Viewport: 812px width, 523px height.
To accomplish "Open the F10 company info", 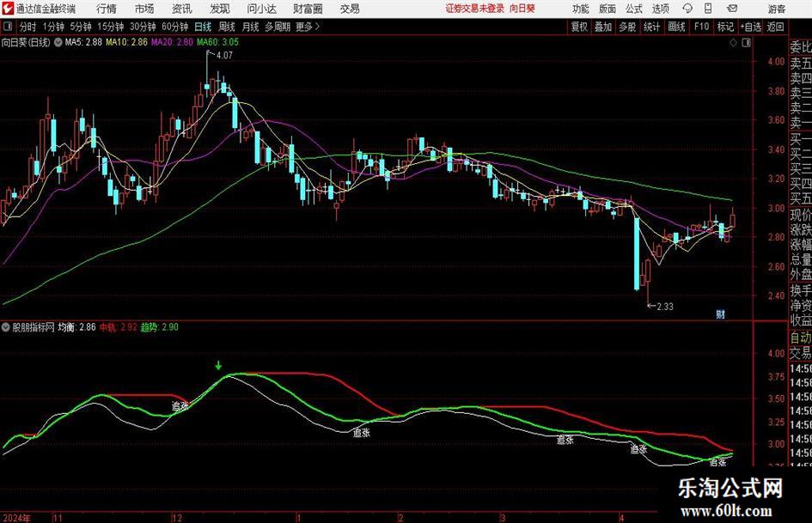I will 701,27.
